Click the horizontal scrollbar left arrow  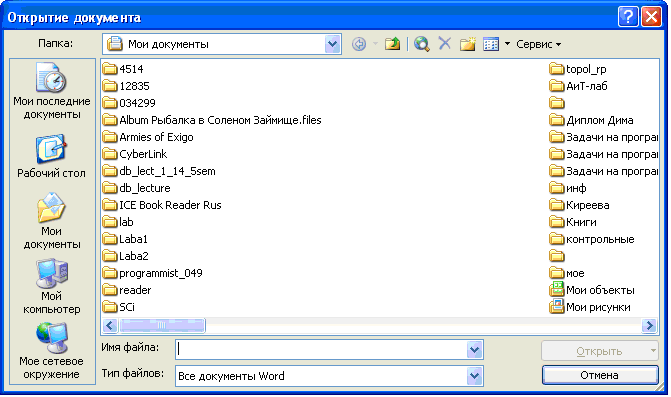pos(110,326)
